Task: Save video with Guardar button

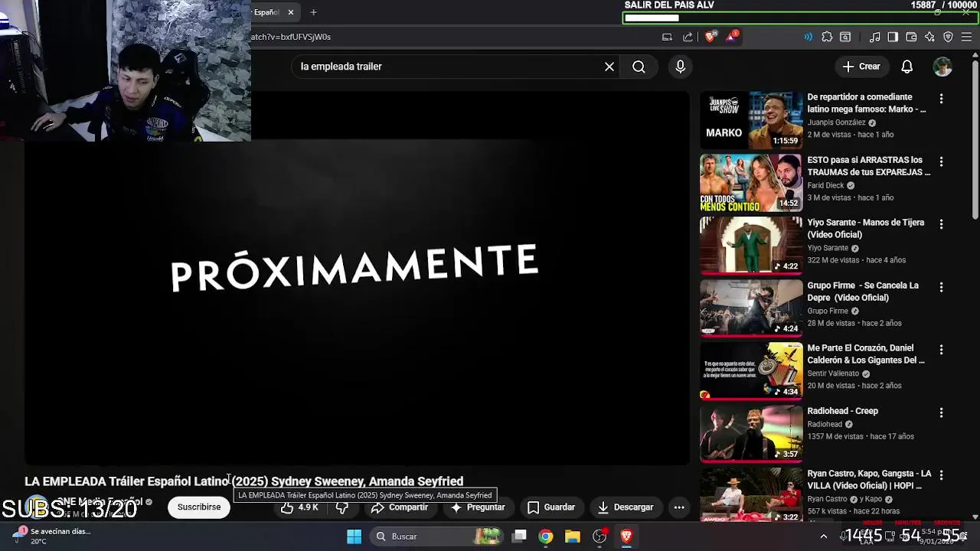Action: pyautogui.click(x=551, y=507)
